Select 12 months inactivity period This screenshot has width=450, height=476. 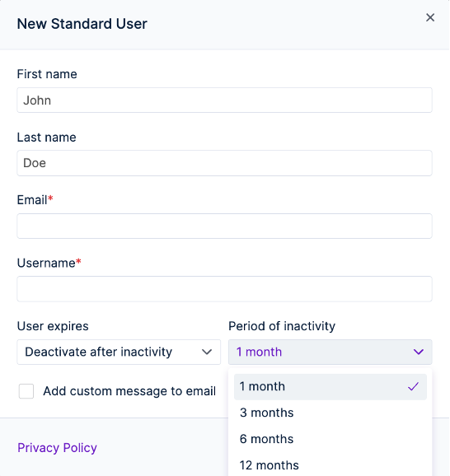point(330,465)
